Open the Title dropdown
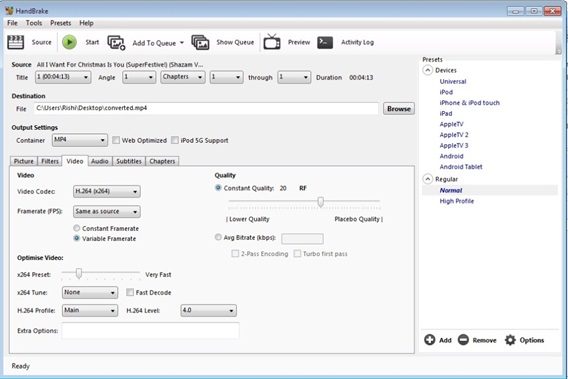 pos(63,77)
